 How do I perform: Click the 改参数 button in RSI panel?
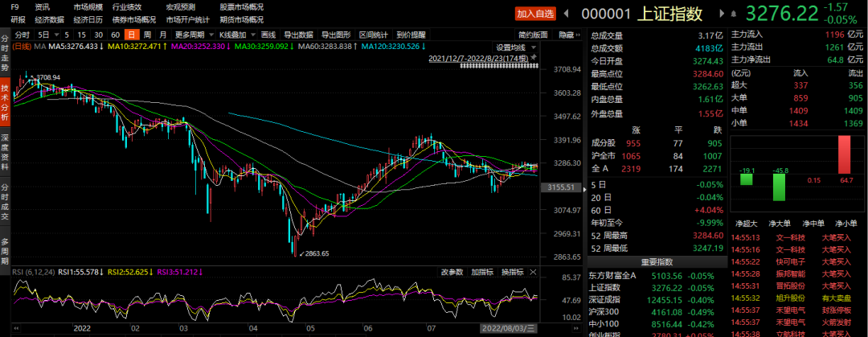point(452,271)
